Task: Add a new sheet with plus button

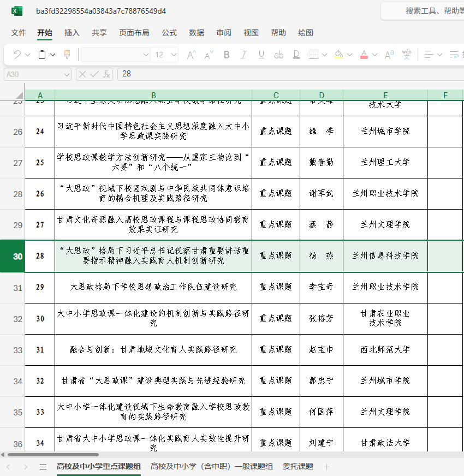Action: [x=326, y=467]
